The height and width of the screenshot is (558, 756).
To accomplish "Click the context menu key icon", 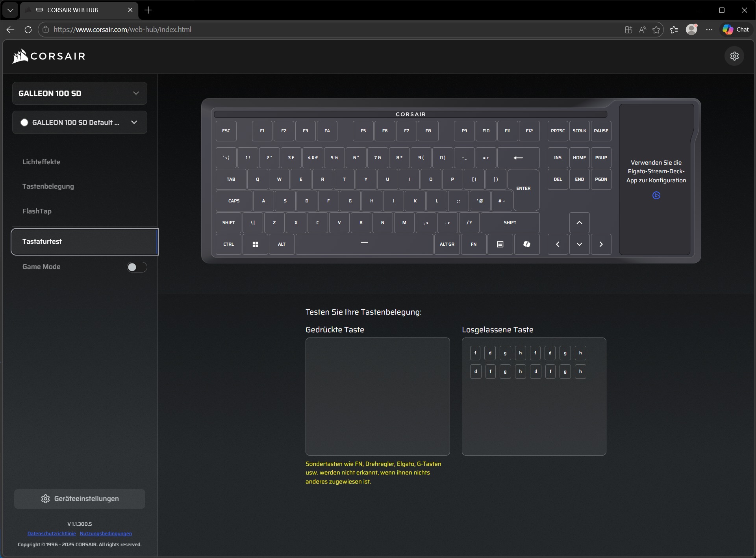I will (x=500, y=245).
